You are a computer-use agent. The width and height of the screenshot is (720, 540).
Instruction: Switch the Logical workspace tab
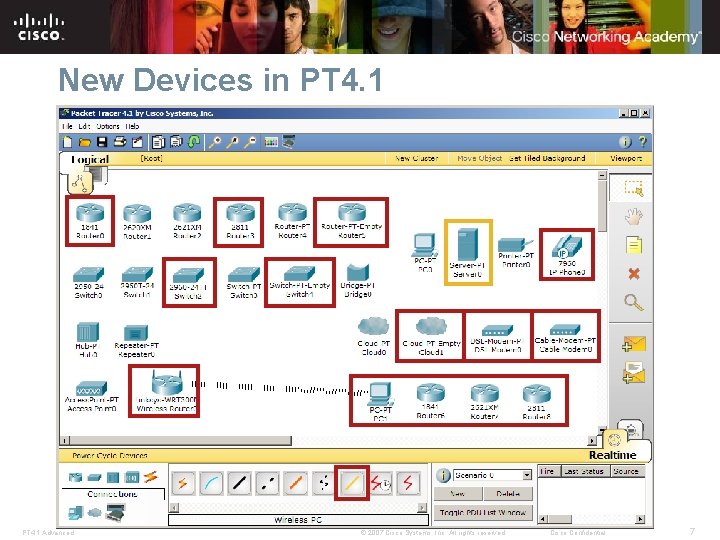point(90,159)
